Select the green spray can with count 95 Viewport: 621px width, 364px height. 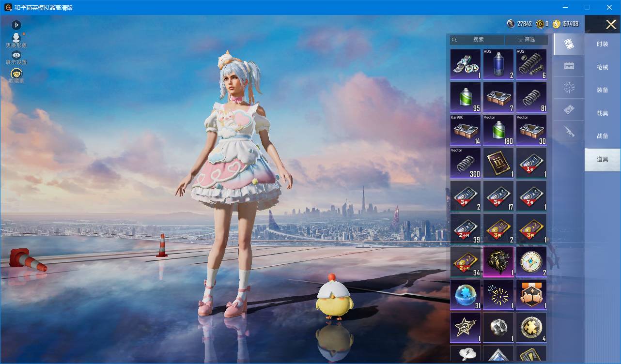pos(466,97)
